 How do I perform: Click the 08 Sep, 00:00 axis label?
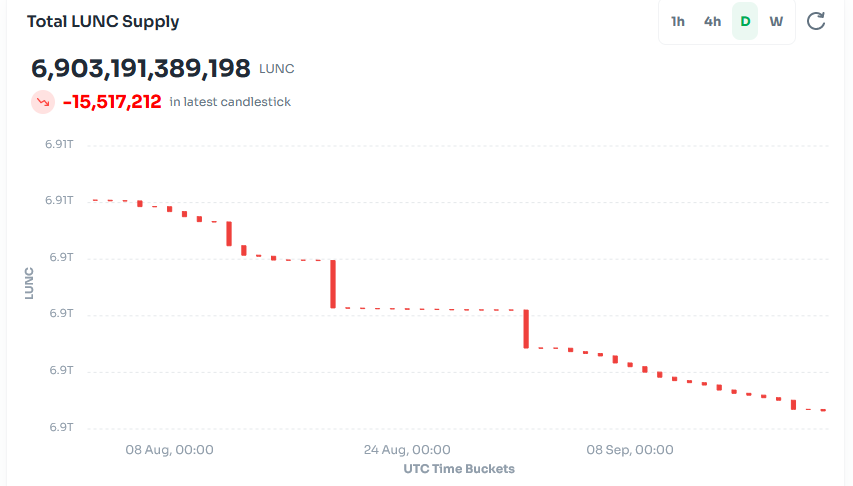[x=630, y=450]
